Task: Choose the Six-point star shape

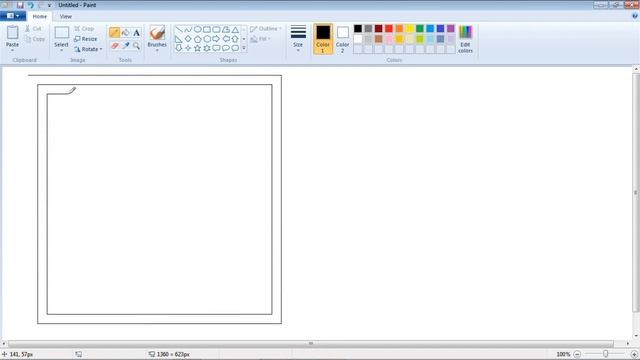Action: [x=207, y=48]
